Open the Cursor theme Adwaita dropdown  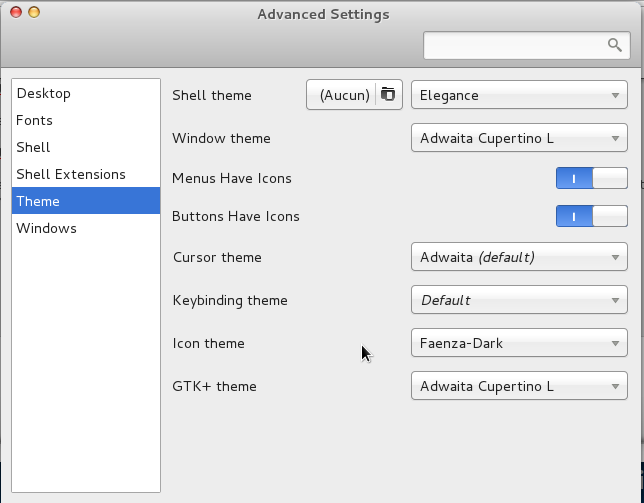click(x=519, y=257)
